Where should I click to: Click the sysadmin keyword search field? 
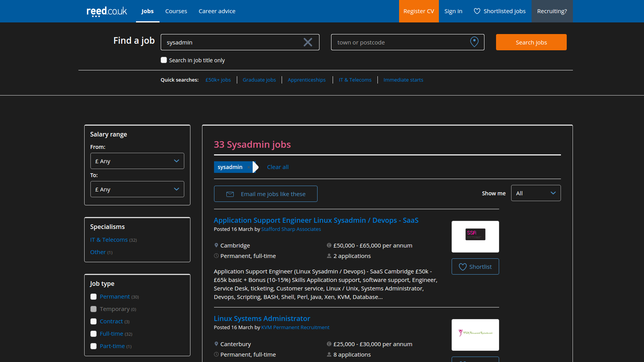[240, 42]
